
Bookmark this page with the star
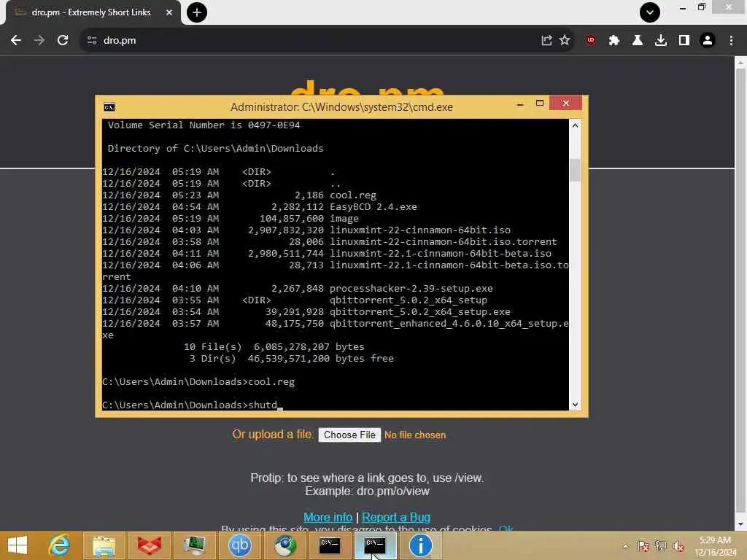pyautogui.click(x=565, y=41)
